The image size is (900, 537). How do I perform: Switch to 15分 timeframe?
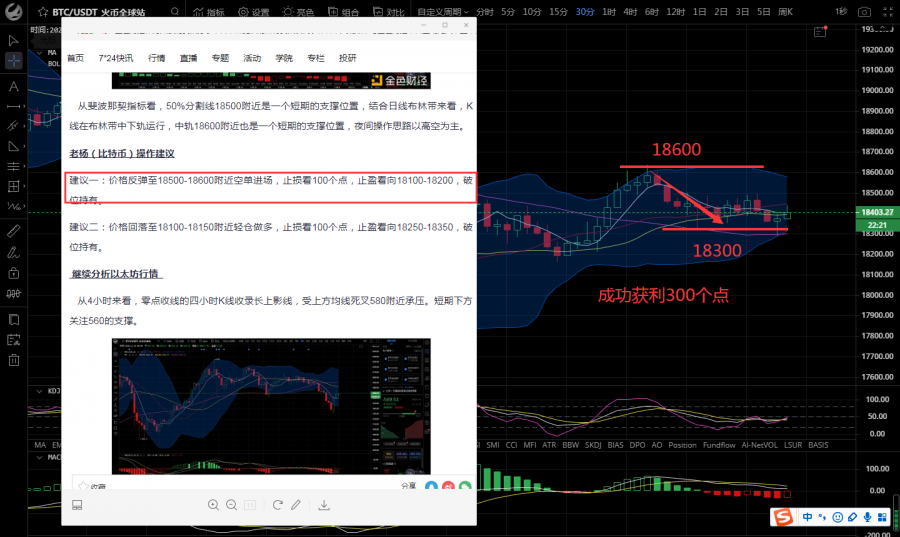pyautogui.click(x=558, y=11)
